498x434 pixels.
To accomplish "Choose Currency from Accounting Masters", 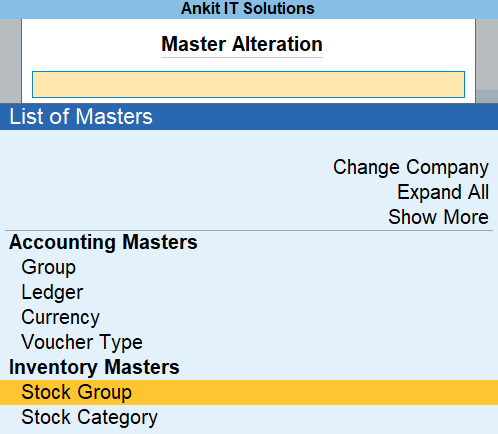I will pyautogui.click(x=60, y=317).
